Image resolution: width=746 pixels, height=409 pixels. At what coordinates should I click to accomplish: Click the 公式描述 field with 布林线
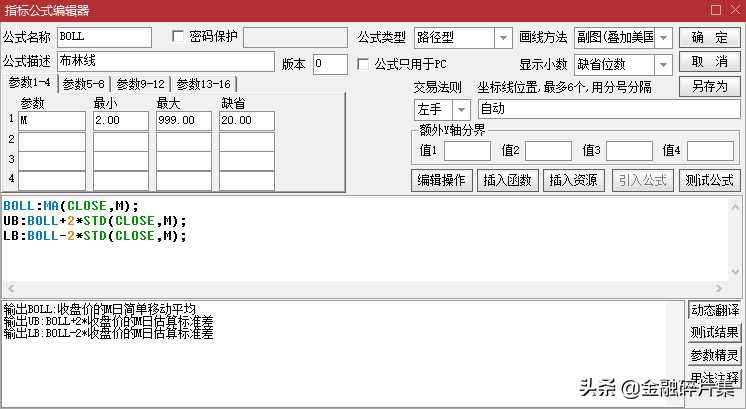coord(165,62)
